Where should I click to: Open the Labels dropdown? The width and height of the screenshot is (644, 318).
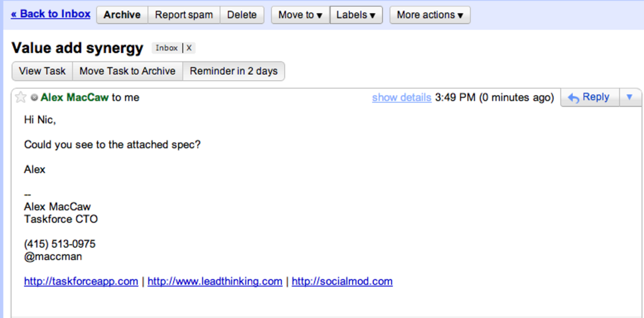356,15
